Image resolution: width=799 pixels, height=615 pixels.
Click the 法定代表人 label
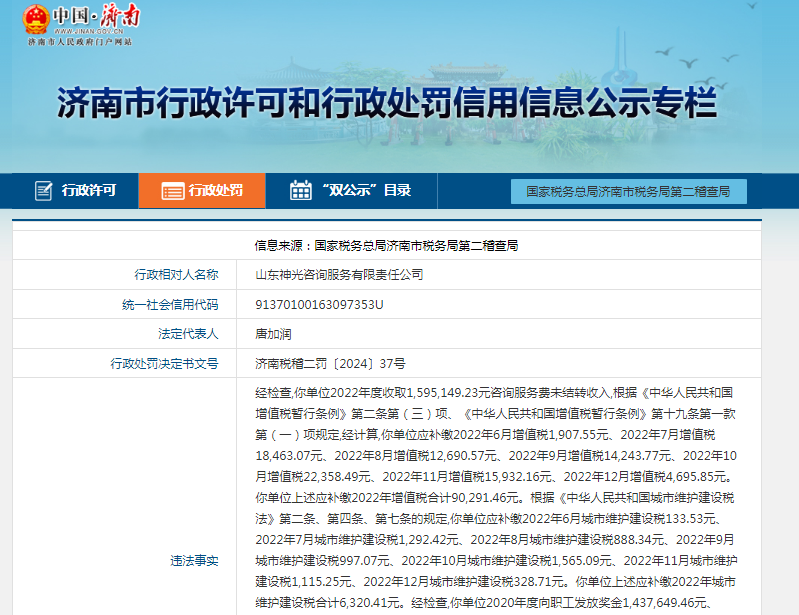tap(188, 334)
